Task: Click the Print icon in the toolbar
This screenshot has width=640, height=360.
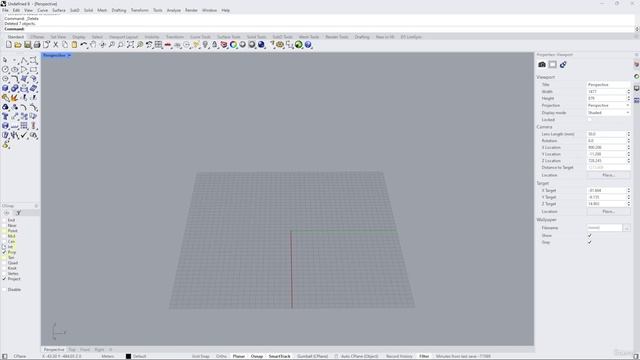Action: [x=37, y=44]
